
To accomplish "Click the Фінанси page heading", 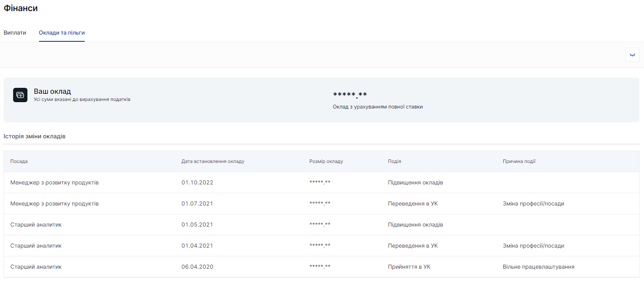I will (21, 8).
